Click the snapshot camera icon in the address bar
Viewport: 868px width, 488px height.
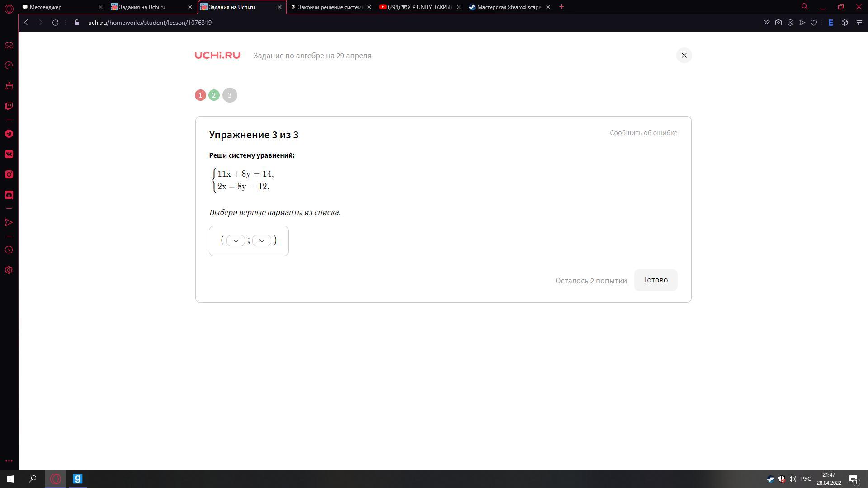pos(778,23)
